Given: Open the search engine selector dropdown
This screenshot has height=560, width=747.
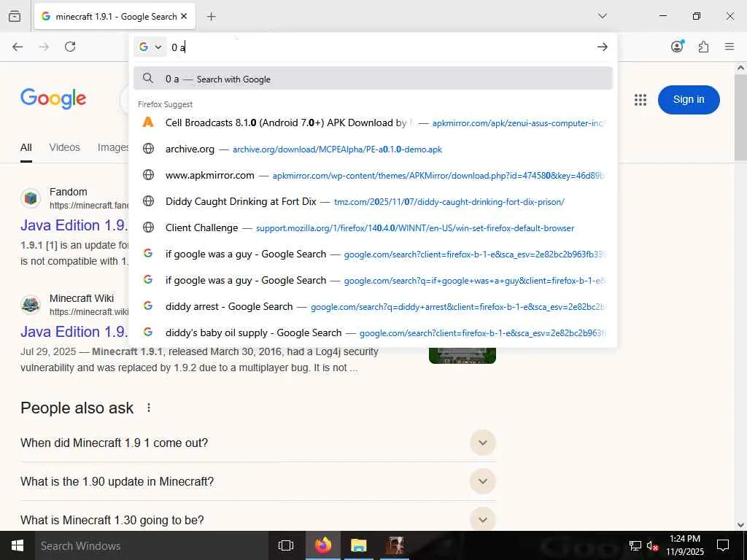Looking at the screenshot, I should (x=150, y=47).
